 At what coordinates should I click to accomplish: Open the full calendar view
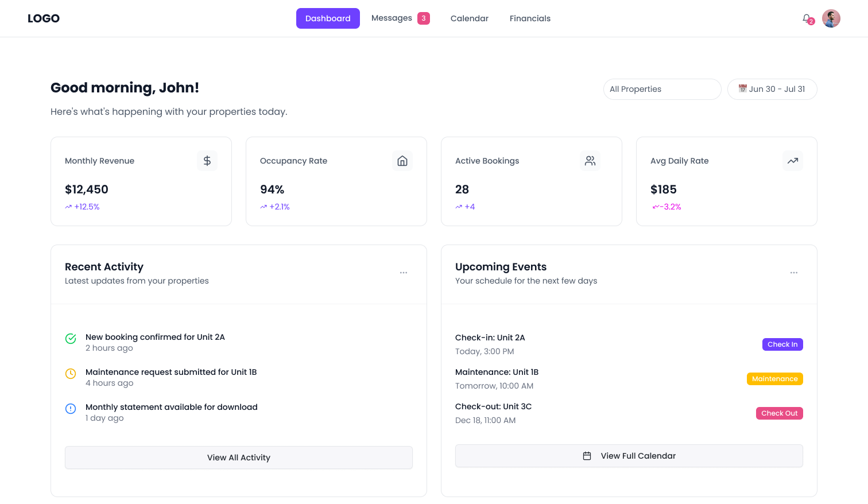coord(629,455)
